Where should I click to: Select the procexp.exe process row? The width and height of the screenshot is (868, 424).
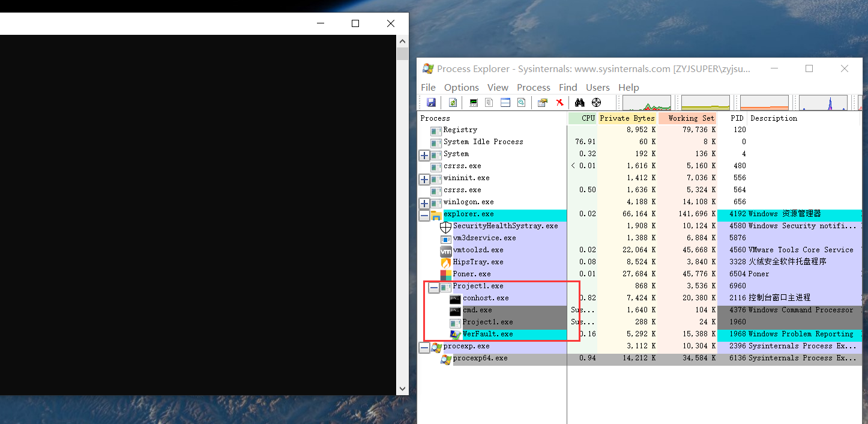[639, 346]
